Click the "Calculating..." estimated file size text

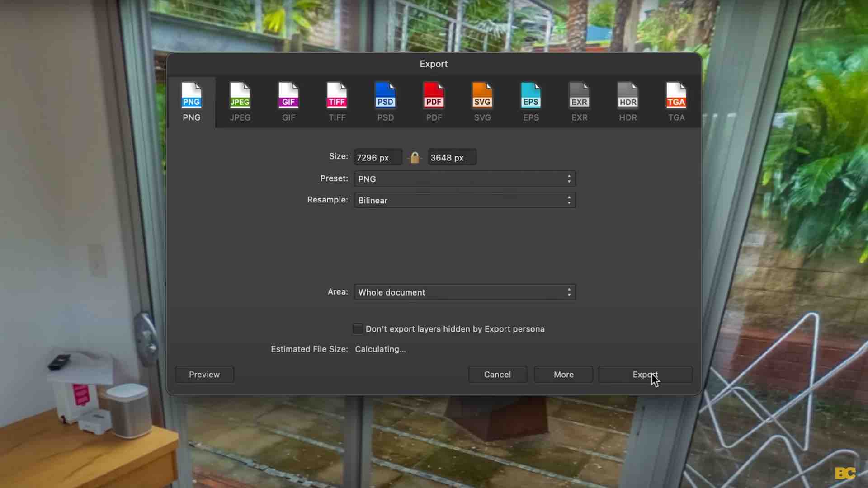point(380,349)
